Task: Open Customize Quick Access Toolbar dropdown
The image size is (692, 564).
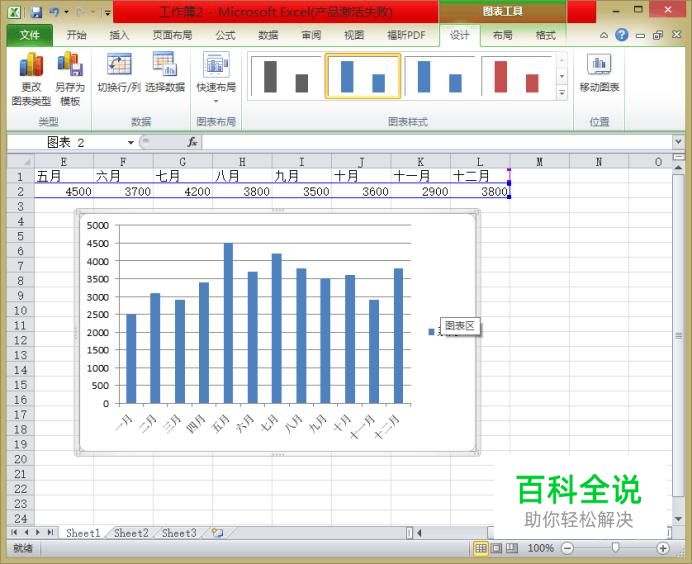Action: pos(107,12)
